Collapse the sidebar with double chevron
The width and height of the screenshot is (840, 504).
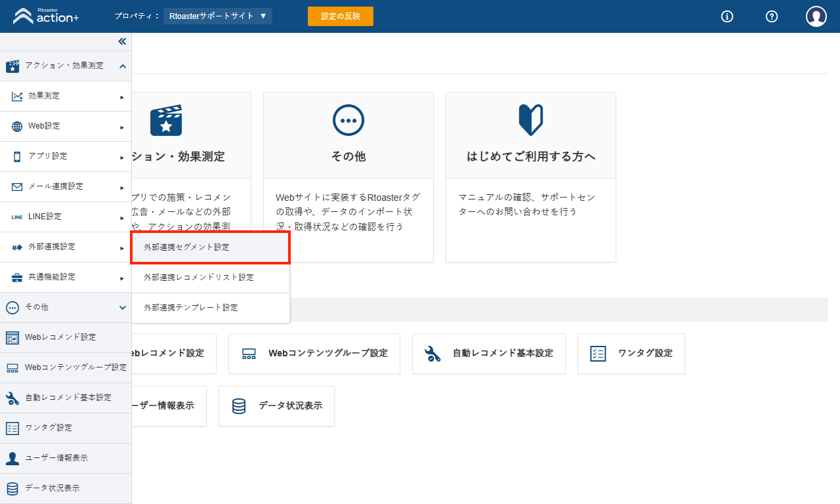tap(122, 41)
